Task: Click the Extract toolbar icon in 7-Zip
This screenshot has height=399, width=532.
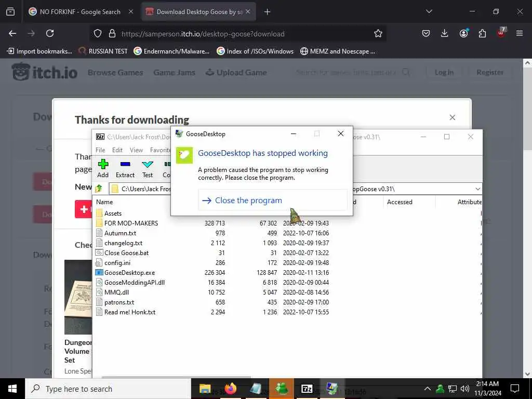Action: click(x=125, y=168)
